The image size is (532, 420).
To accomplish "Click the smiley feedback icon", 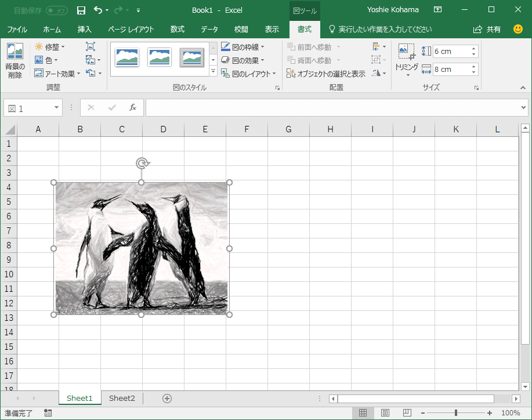I will pyautogui.click(x=518, y=29).
